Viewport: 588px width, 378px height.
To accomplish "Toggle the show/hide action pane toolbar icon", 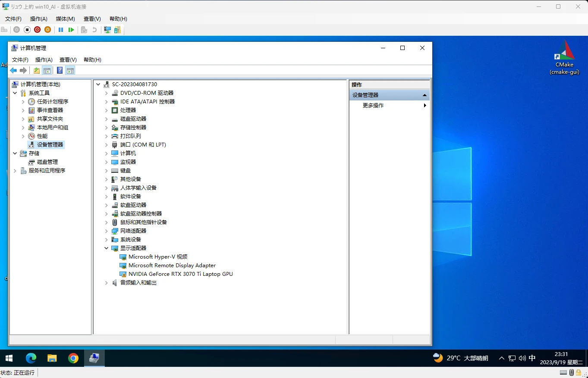I will [x=70, y=71].
